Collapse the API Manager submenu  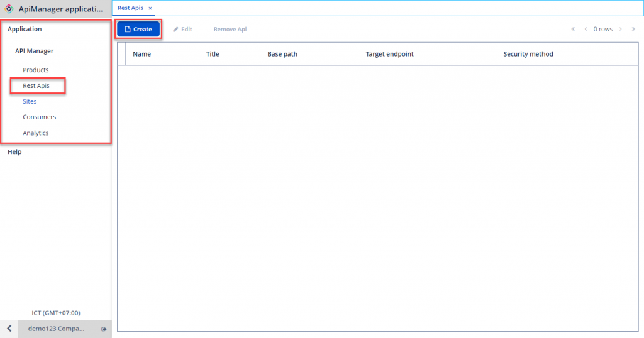34,51
